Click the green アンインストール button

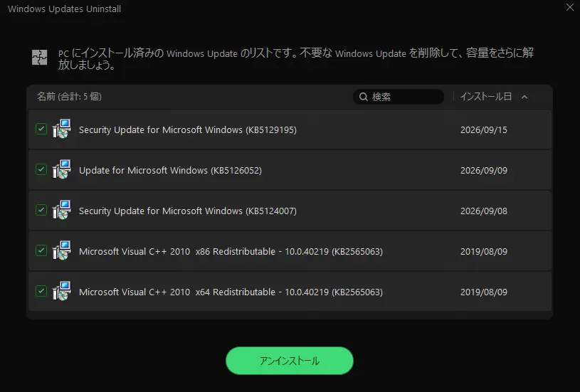290,361
